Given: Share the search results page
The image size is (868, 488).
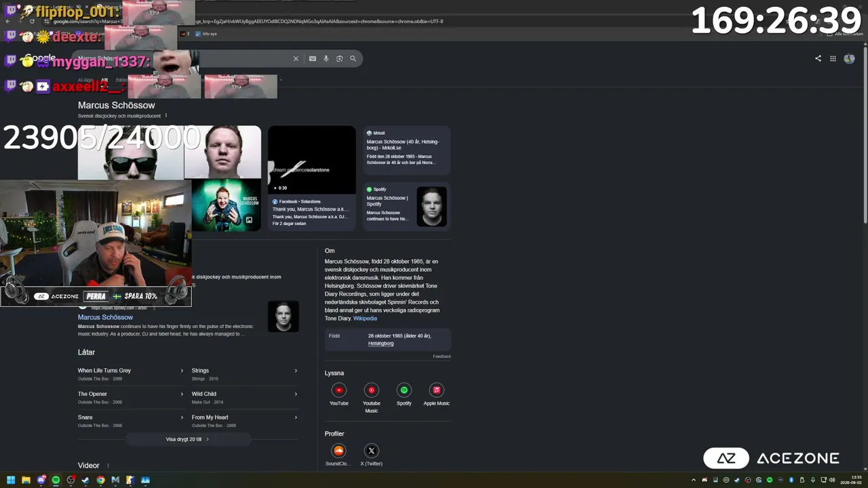Looking at the screenshot, I should pyautogui.click(x=818, y=58).
